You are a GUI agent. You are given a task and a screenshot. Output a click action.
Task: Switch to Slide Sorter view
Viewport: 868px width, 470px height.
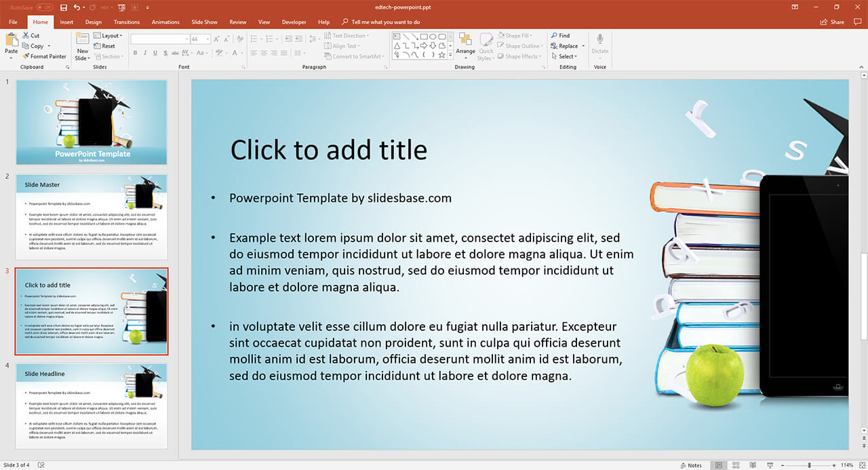[736, 465]
